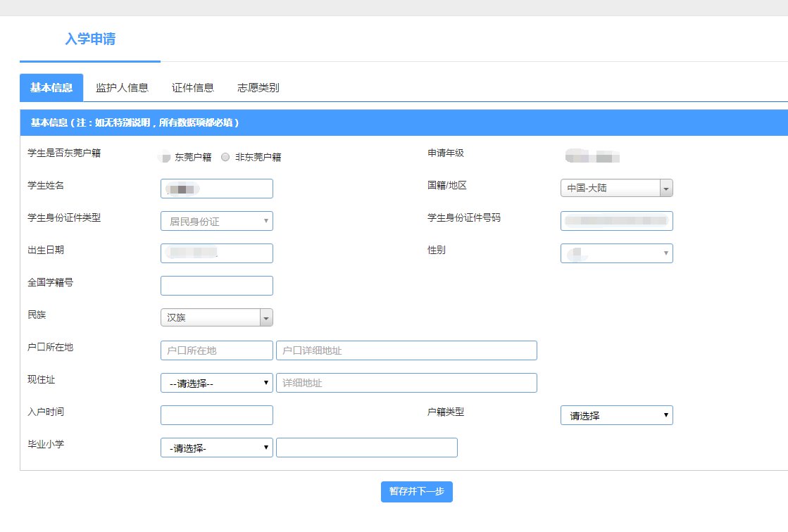The height and width of the screenshot is (532, 788).
Task: Click the 基本信息 tab
Action: [51, 88]
